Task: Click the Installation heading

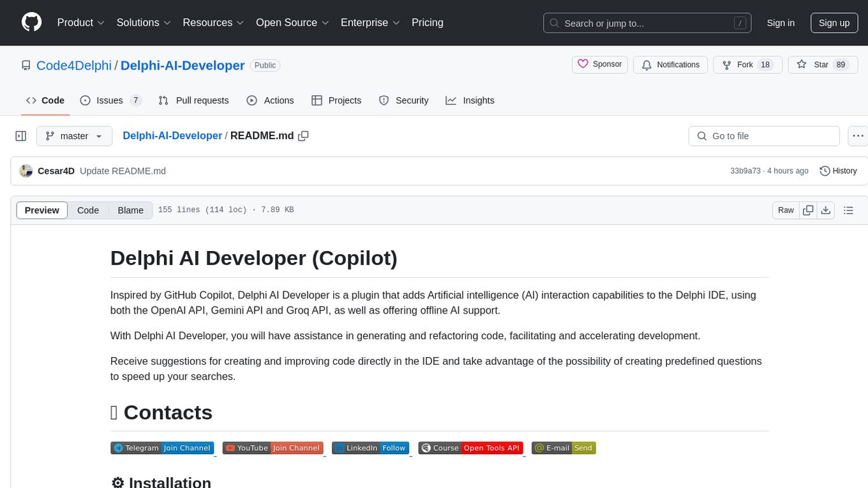Action: (161, 483)
